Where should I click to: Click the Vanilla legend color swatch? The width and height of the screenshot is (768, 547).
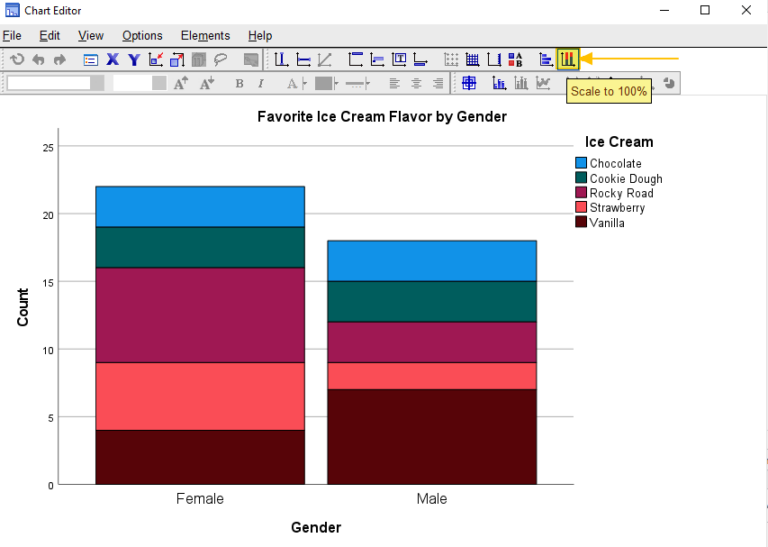(581, 221)
